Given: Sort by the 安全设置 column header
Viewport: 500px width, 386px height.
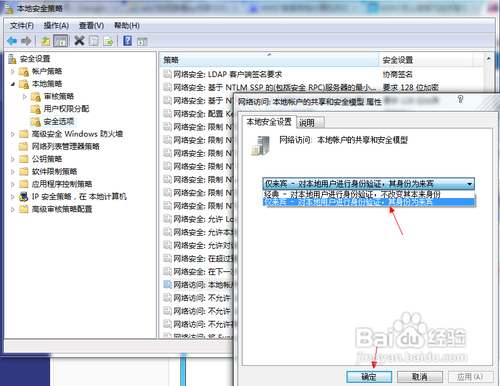Looking at the screenshot, I should (x=426, y=60).
